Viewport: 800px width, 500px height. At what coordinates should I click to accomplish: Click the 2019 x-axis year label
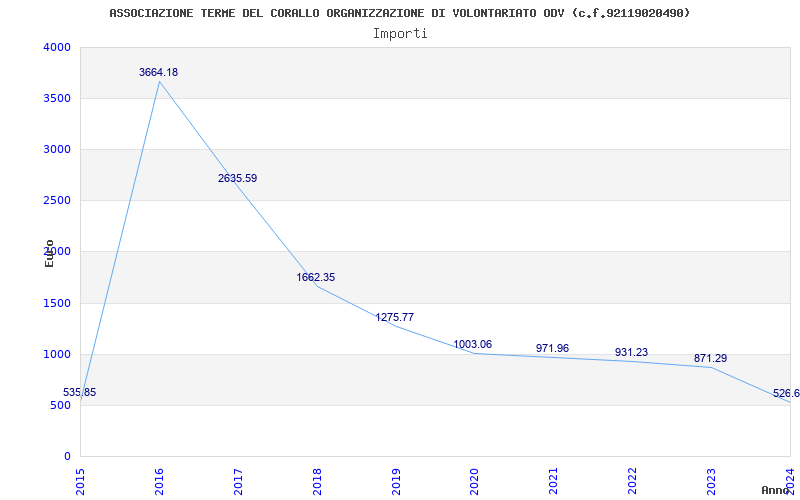pos(396,482)
